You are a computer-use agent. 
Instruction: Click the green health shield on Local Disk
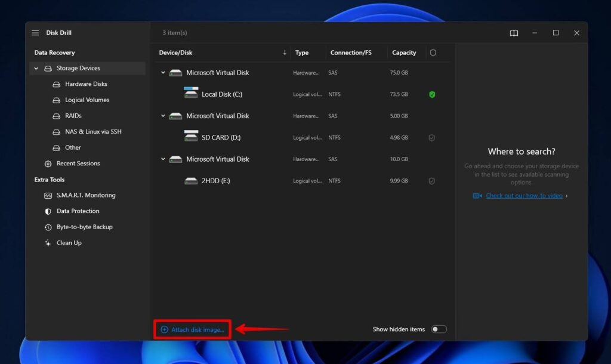pyautogui.click(x=432, y=94)
